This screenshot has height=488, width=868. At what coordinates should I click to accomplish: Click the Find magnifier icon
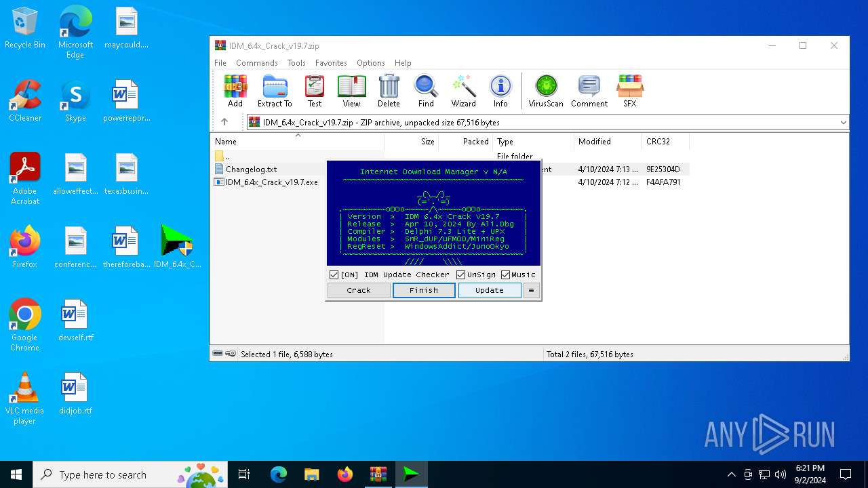pyautogui.click(x=426, y=91)
